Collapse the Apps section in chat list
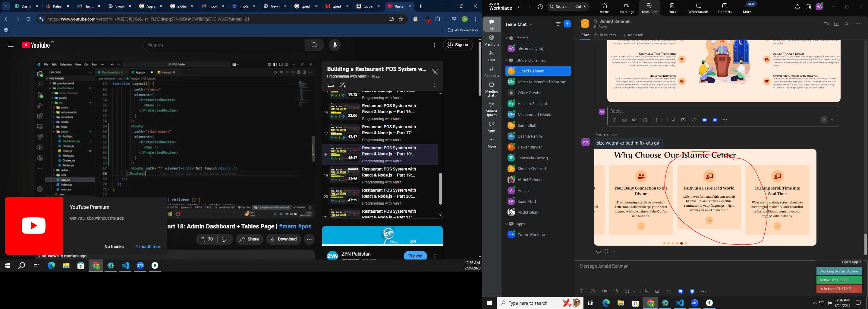The width and height of the screenshot is (868, 309). [x=506, y=224]
